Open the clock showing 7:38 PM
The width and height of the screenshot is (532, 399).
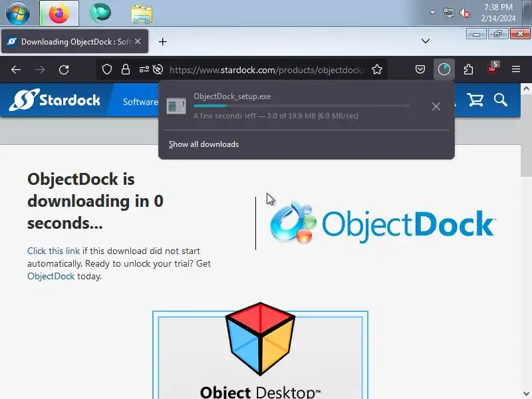(x=498, y=13)
